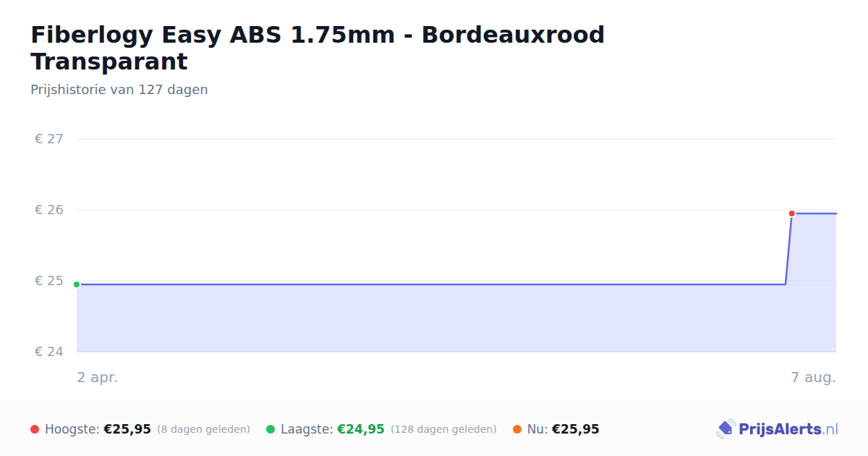Click the red Hoogste legend dot
The height and width of the screenshot is (456, 868).
click(35, 429)
